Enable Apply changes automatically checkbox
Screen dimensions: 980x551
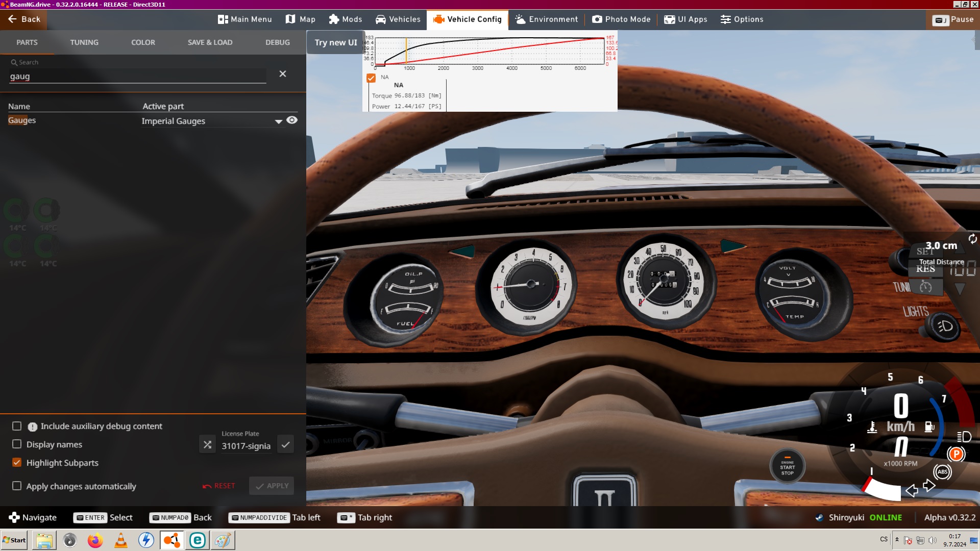point(17,486)
